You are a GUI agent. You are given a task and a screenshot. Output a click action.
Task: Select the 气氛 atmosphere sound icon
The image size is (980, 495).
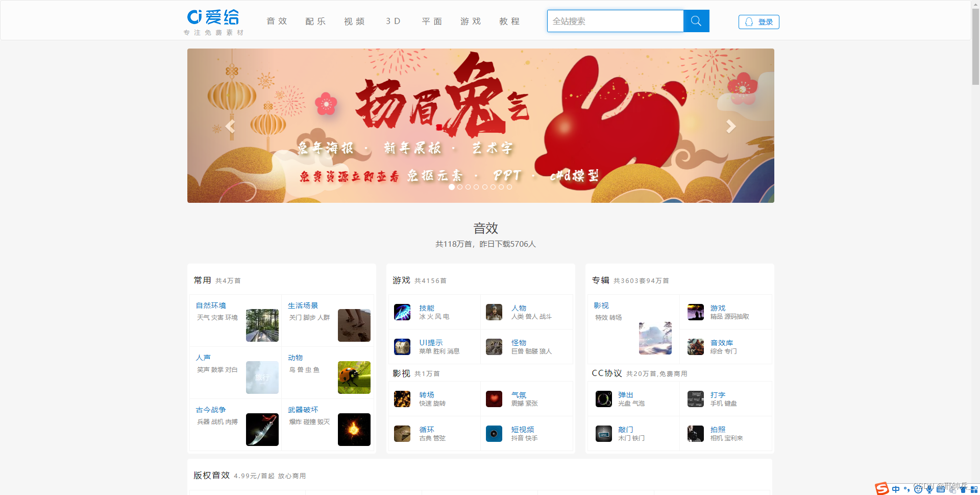point(494,399)
